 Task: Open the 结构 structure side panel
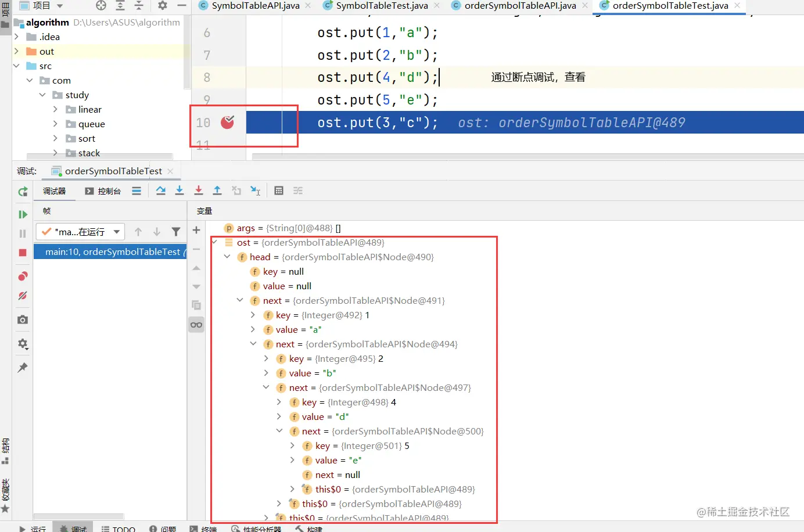[x=5, y=450]
